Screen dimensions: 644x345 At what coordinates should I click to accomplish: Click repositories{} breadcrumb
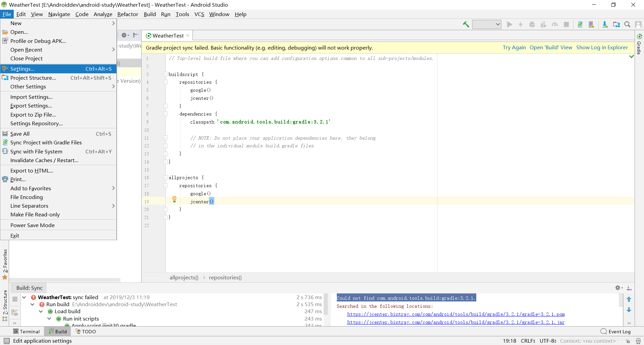click(225, 277)
